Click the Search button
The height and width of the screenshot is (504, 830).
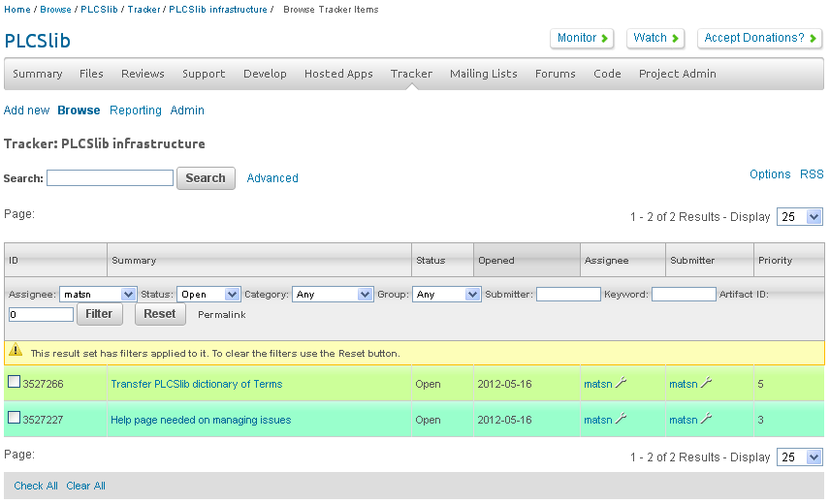(x=206, y=178)
